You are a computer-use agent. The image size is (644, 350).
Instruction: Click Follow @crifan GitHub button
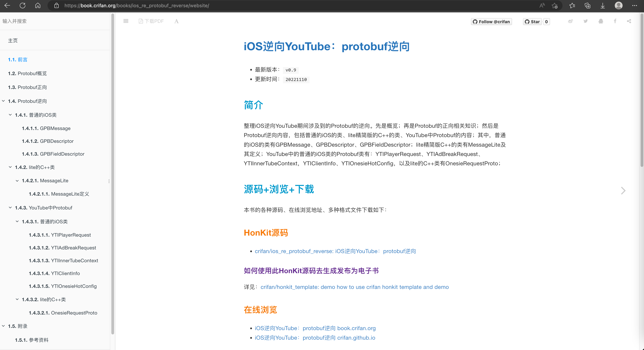(x=491, y=22)
